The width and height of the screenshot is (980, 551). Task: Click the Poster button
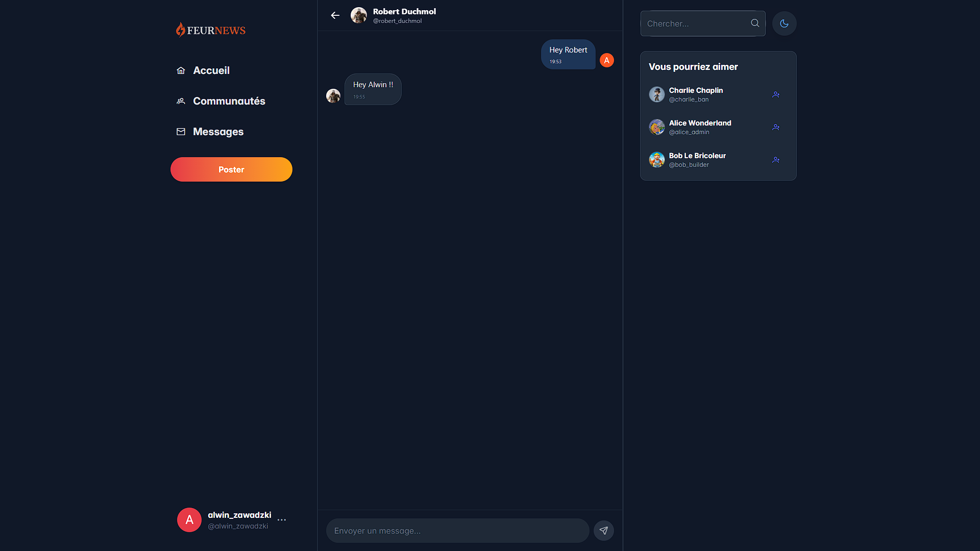tap(231, 169)
